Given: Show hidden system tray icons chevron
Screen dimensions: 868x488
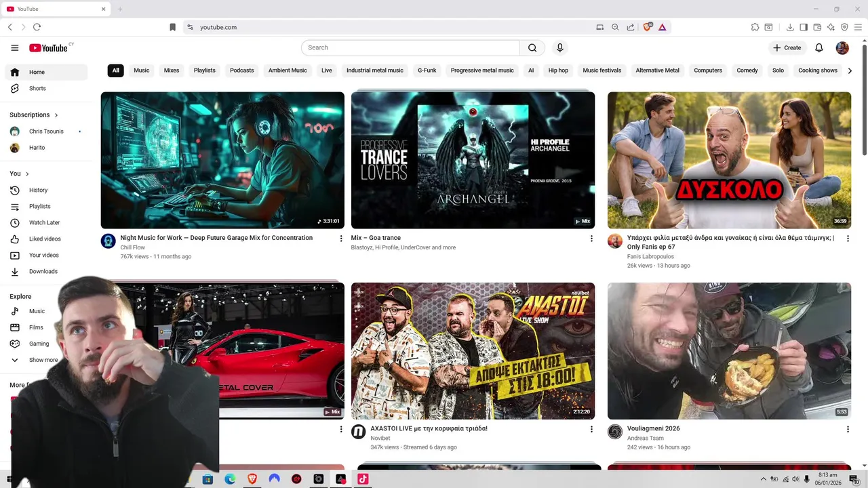Looking at the screenshot, I should point(764,479).
